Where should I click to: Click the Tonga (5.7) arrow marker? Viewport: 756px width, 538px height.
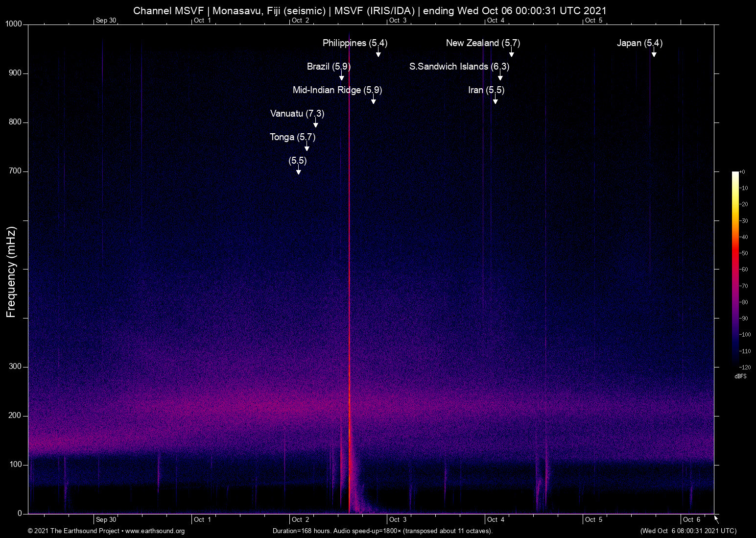coord(307,147)
